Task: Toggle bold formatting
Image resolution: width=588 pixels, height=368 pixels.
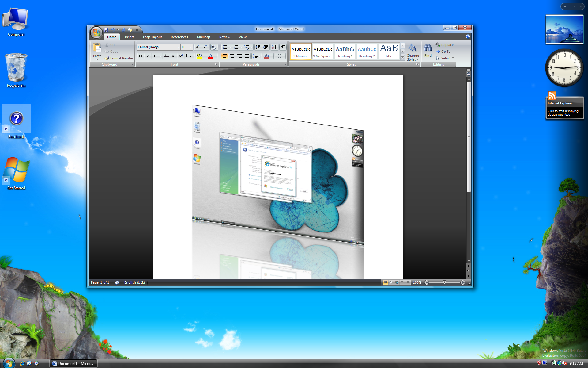Action: tap(140, 56)
